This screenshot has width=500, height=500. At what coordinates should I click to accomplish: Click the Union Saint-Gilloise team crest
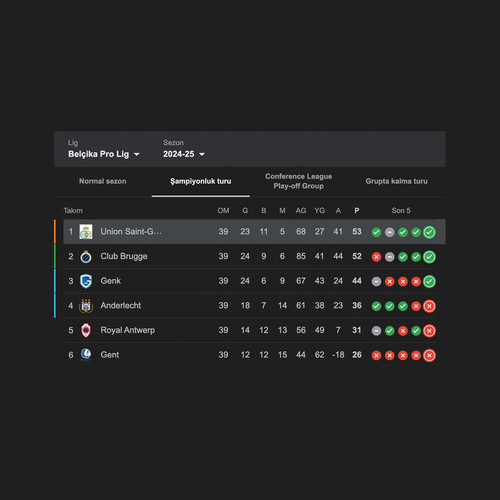[x=86, y=232]
